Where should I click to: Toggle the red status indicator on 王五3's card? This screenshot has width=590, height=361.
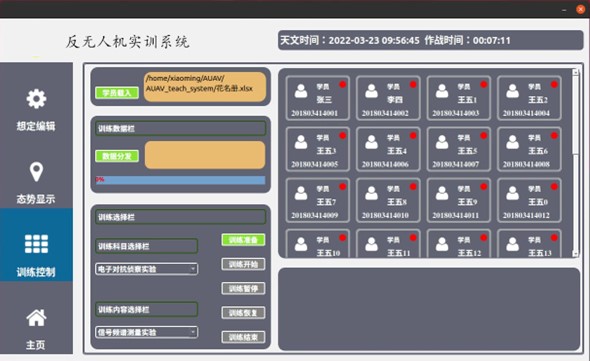(x=342, y=136)
